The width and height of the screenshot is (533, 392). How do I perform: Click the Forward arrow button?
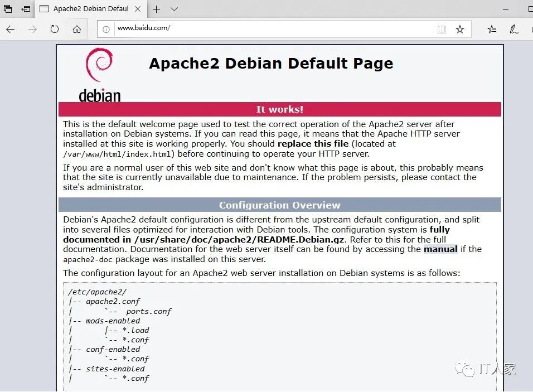click(32, 29)
